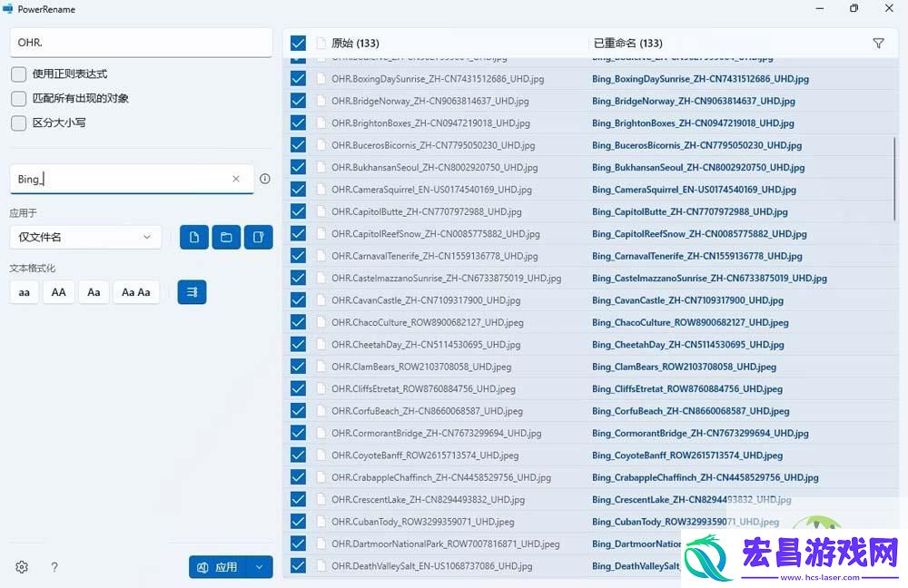The height and width of the screenshot is (588, 908).
Task: Open the settings gear icon
Action: (x=22, y=567)
